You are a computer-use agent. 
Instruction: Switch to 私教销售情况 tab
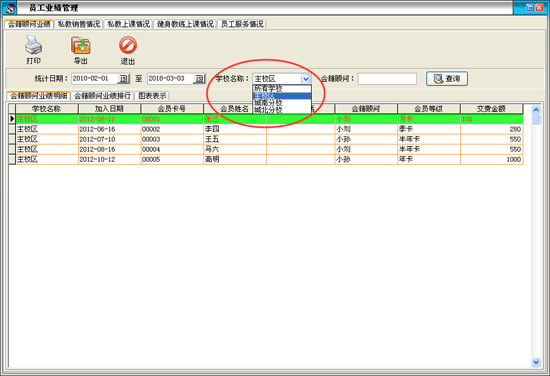(79, 24)
